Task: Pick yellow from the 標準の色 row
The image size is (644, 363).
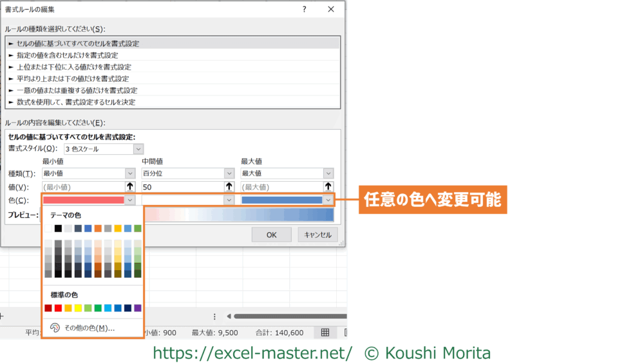Action: 78,308
